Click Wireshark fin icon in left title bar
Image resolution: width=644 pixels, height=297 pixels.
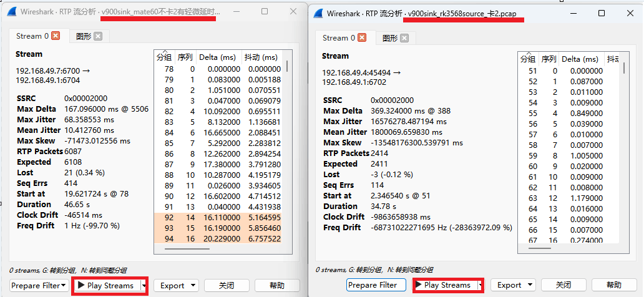tap(12, 11)
